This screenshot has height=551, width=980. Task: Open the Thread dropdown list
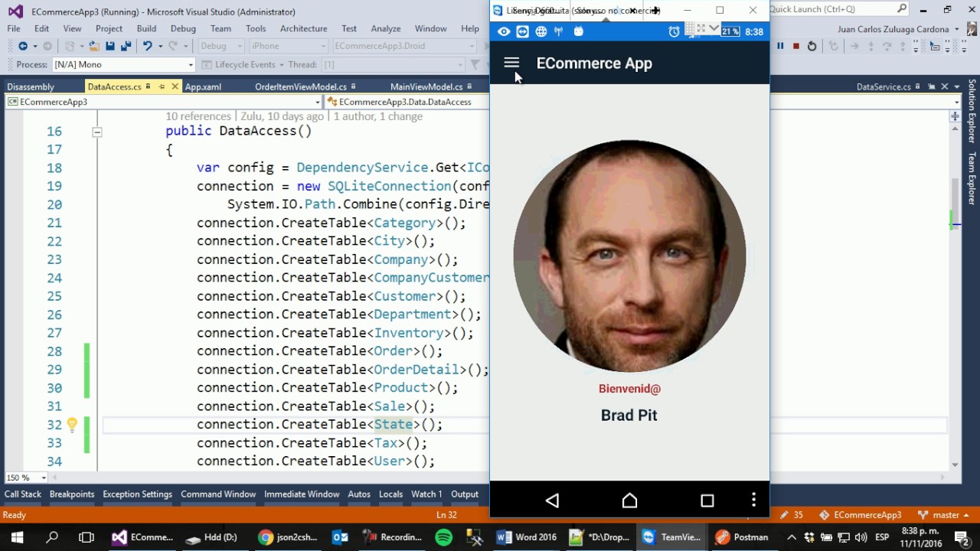pyautogui.click(x=394, y=65)
